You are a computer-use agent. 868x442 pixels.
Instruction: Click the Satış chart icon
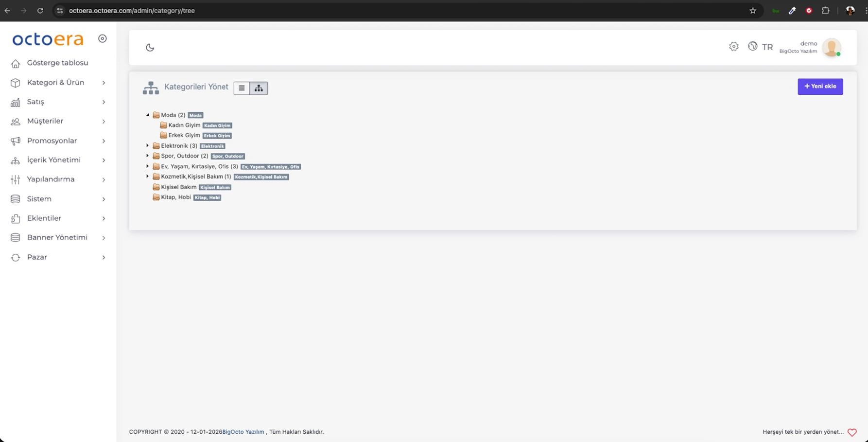click(x=16, y=102)
